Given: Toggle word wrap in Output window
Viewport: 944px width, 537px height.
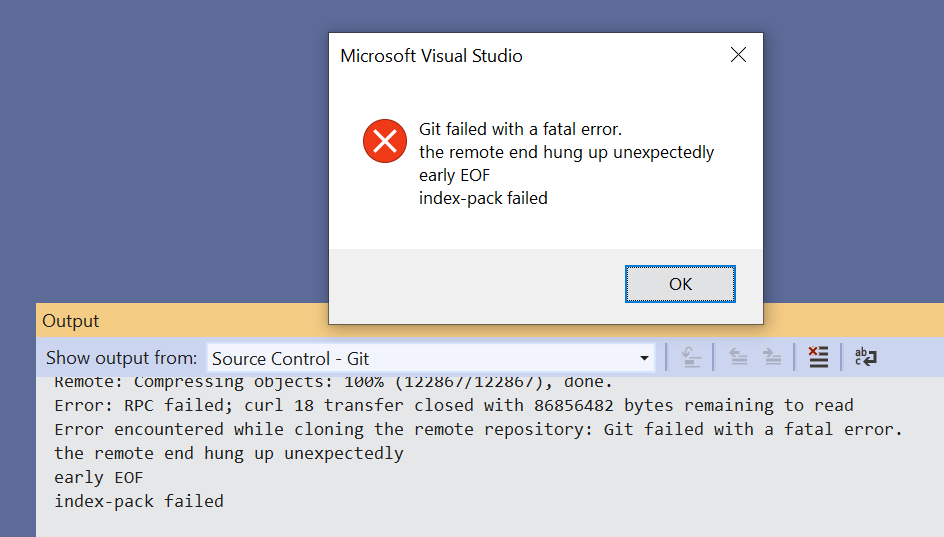Looking at the screenshot, I should 866,357.
